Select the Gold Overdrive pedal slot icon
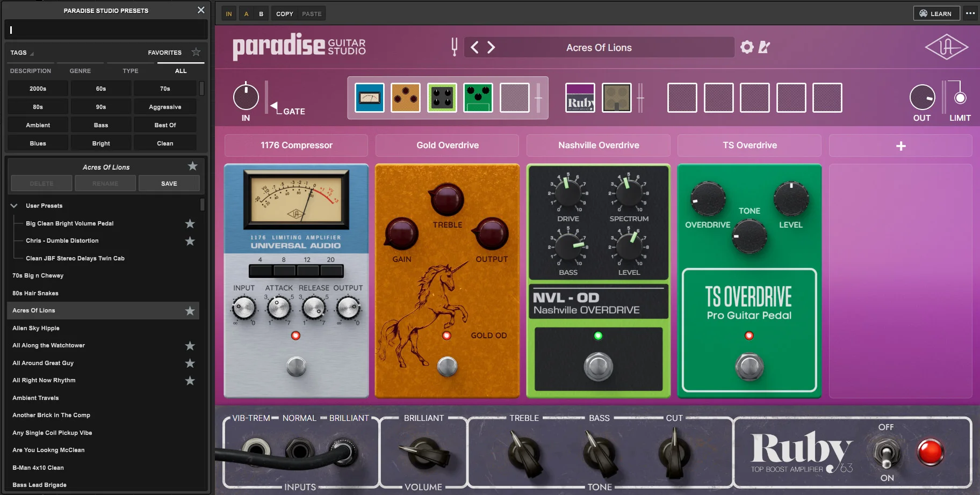980x495 pixels. tap(406, 98)
